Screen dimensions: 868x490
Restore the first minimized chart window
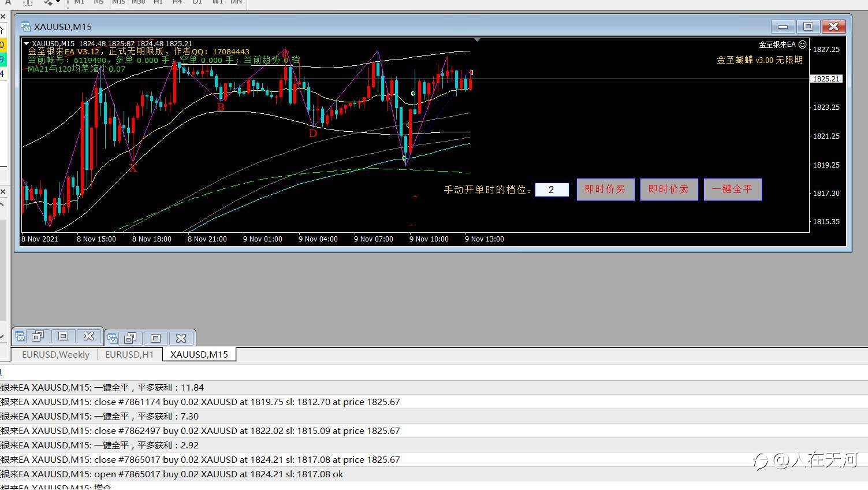pyautogui.click(x=38, y=336)
